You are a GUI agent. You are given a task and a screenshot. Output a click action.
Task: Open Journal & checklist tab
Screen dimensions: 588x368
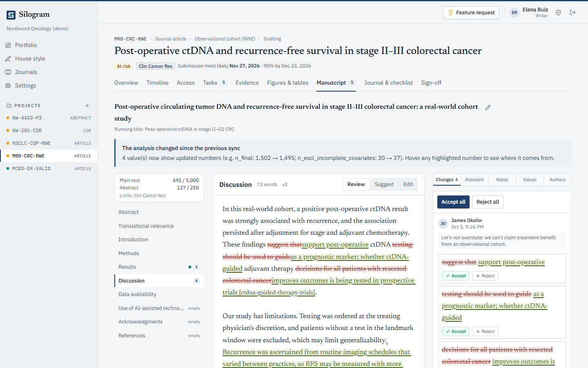click(388, 83)
